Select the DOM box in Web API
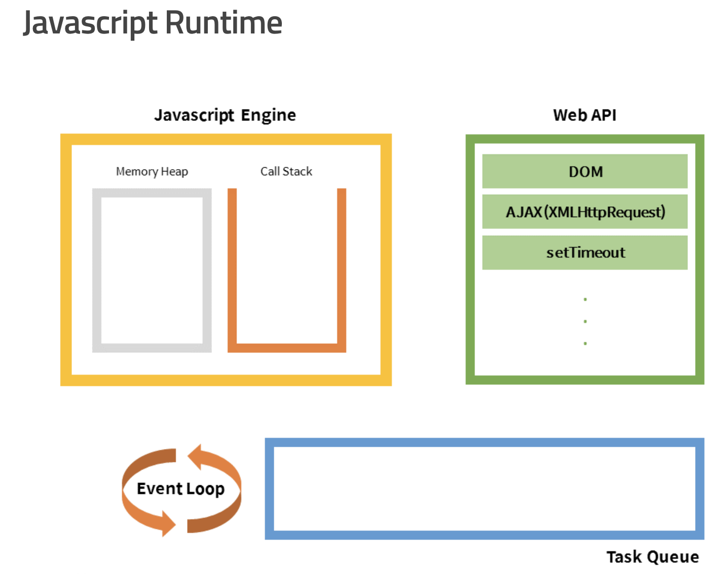This screenshot has width=728, height=574. 585,171
